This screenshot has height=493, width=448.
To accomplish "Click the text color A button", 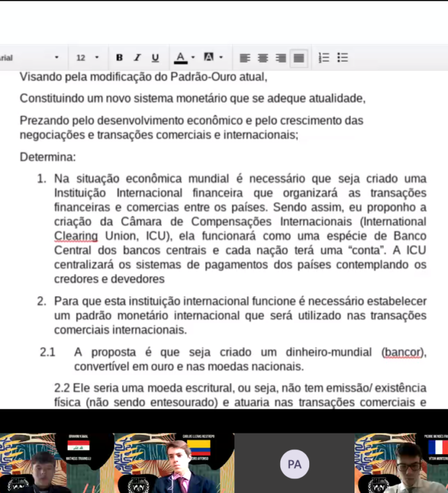I will click(x=180, y=58).
